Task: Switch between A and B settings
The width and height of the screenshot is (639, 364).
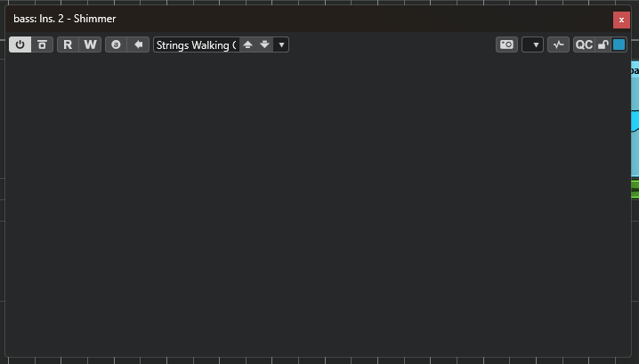Action: tap(116, 44)
